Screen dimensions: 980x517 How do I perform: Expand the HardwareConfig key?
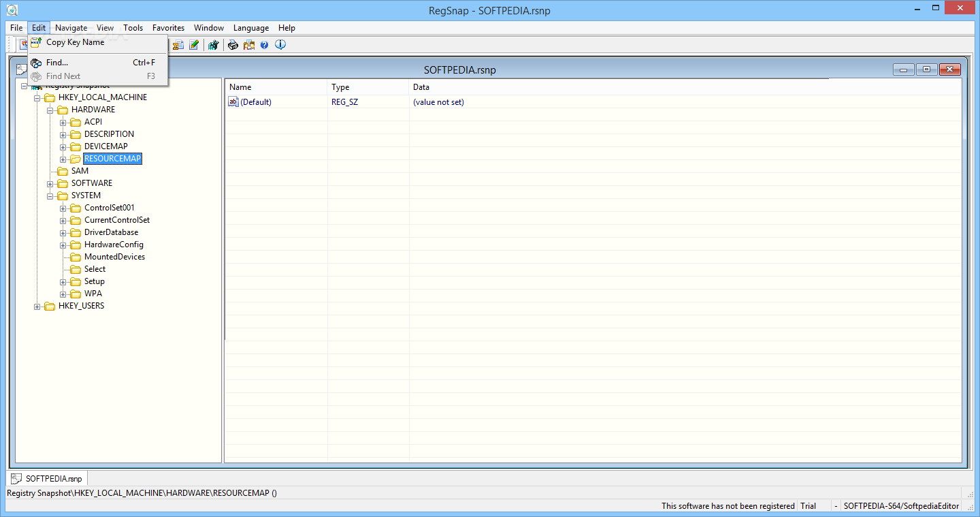tap(63, 245)
